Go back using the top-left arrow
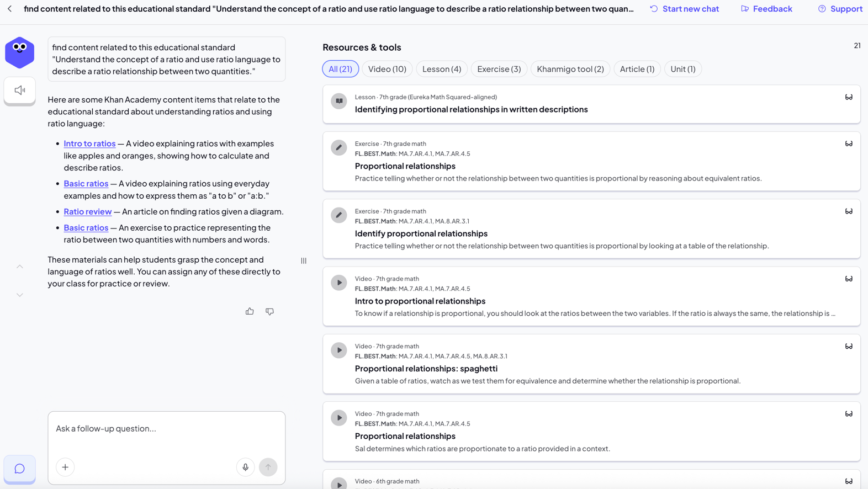Viewport: 868px width, 489px height. (x=9, y=9)
